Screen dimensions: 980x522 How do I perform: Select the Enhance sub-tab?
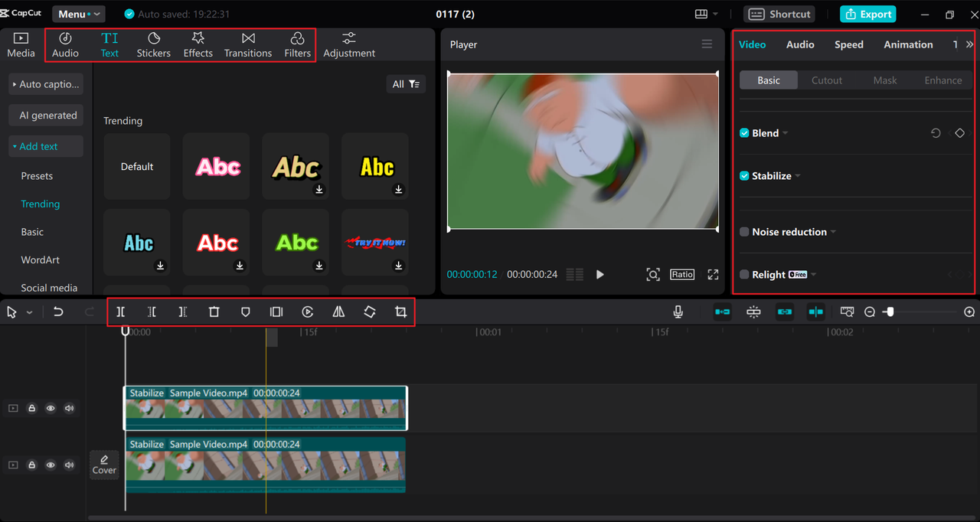943,80
